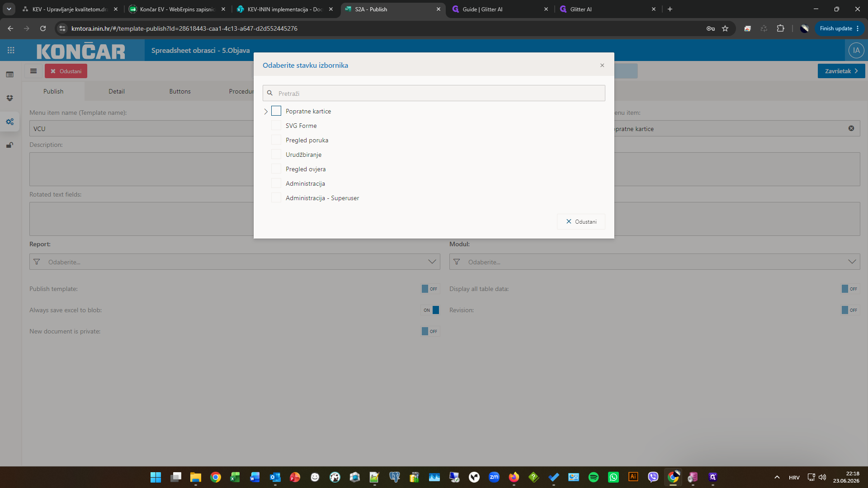Click the red Odustani toolbar button
Viewport: 868px width, 488px height.
point(66,71)
